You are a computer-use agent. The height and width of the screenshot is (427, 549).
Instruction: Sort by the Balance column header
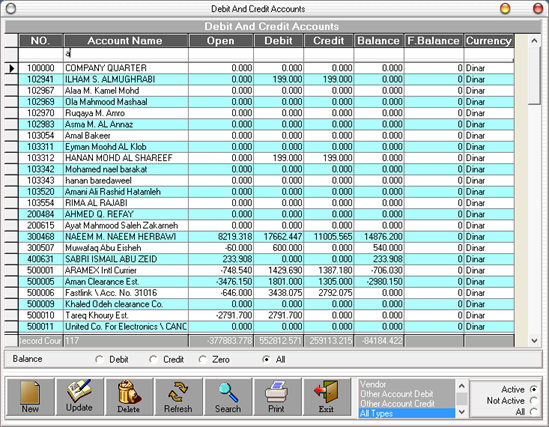click(x=379, y=41)
